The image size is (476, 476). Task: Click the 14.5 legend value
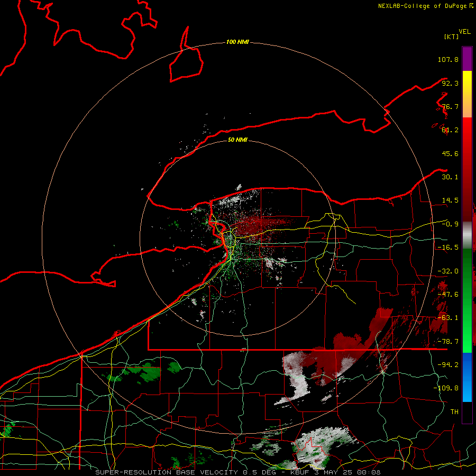coord(450,200)
